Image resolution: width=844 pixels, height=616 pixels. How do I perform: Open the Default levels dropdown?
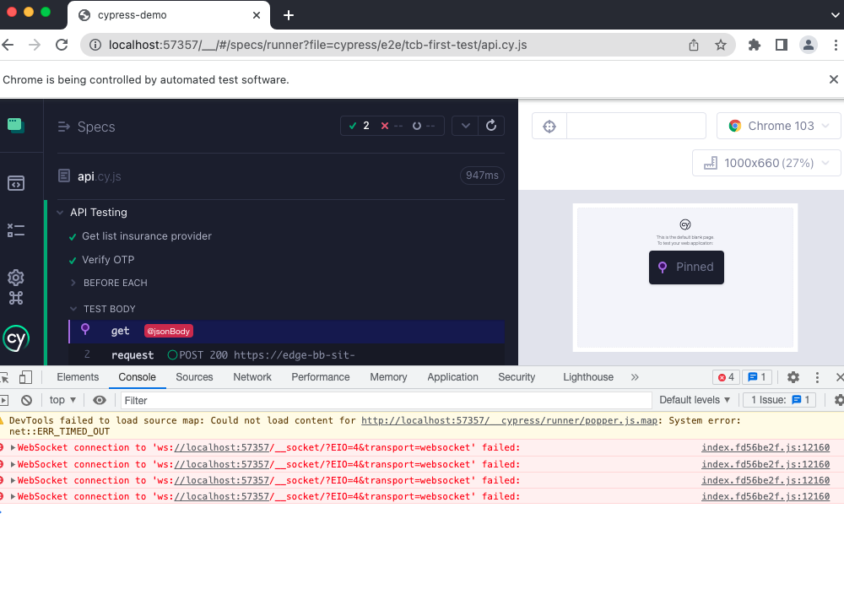click(x=695, y=400)
